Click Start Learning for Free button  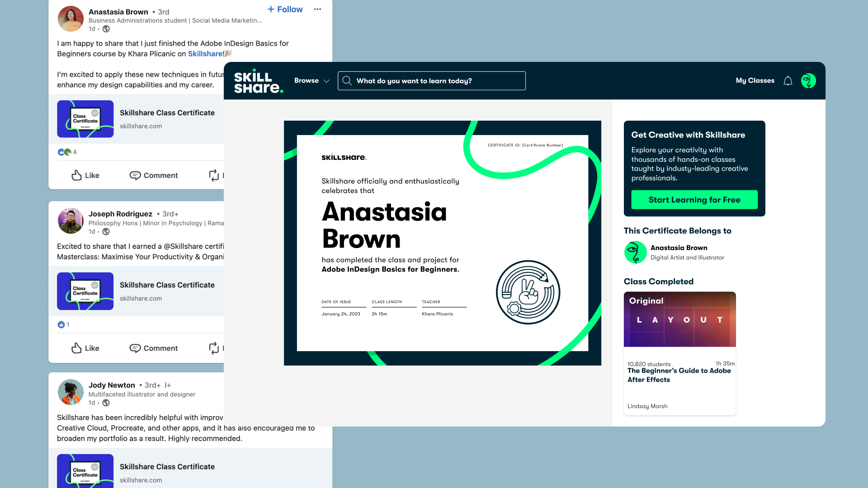point(694,200)
